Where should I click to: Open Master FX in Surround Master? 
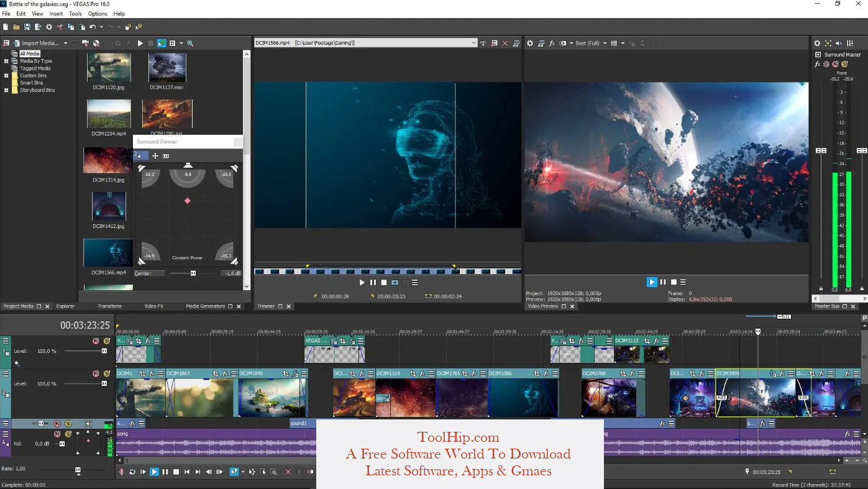(818, 64)
